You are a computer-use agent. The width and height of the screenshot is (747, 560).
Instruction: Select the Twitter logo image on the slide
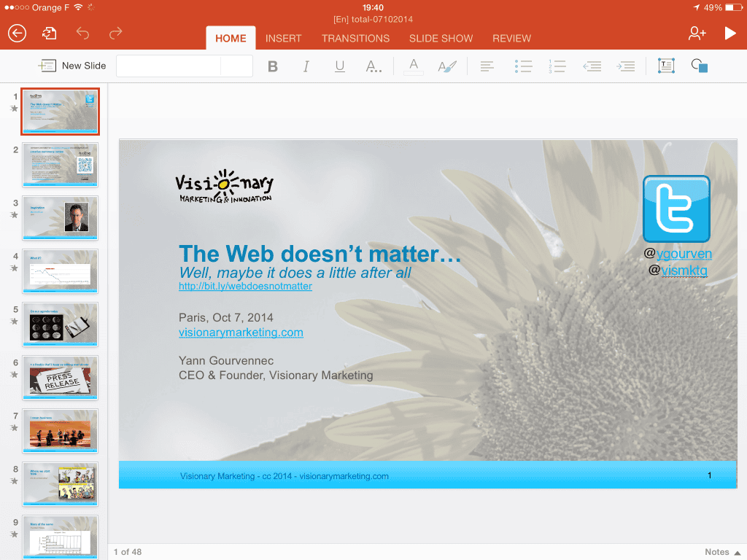coord(676,209)
